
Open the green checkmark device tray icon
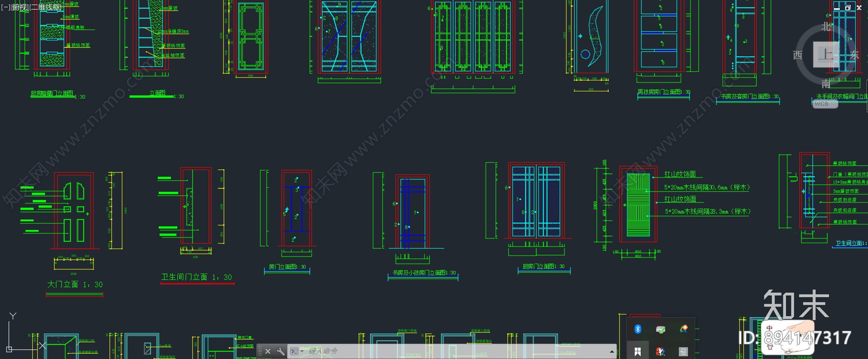click(x=661, y=329)
